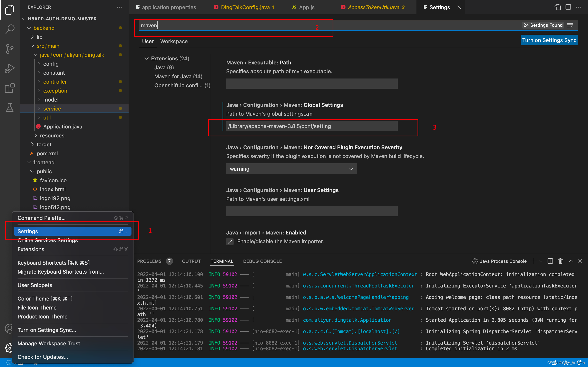
Task: Enable Settings Sync toggle button
Action: [549, 40]
